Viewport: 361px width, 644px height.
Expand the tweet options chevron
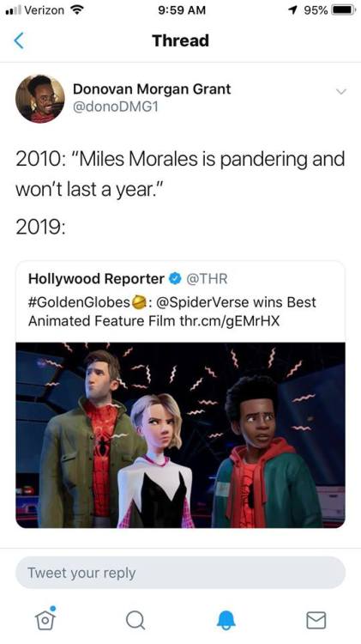click(x=341, y=91)
